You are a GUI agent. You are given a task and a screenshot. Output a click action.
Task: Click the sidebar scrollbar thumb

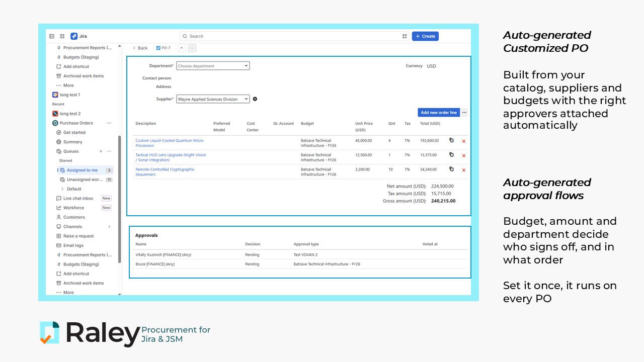(119, 199)
